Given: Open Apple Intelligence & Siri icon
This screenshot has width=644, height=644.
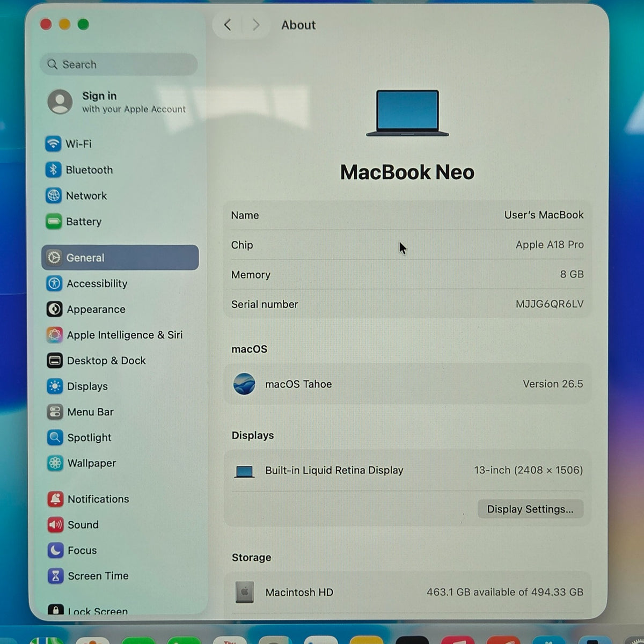Looking at the screenshot, I should click(55, 335).
